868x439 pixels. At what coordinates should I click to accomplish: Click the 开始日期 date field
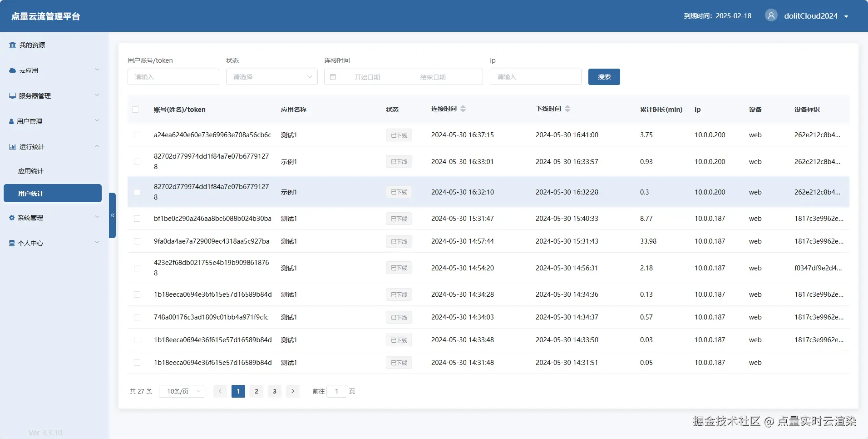tap(367, 77)
